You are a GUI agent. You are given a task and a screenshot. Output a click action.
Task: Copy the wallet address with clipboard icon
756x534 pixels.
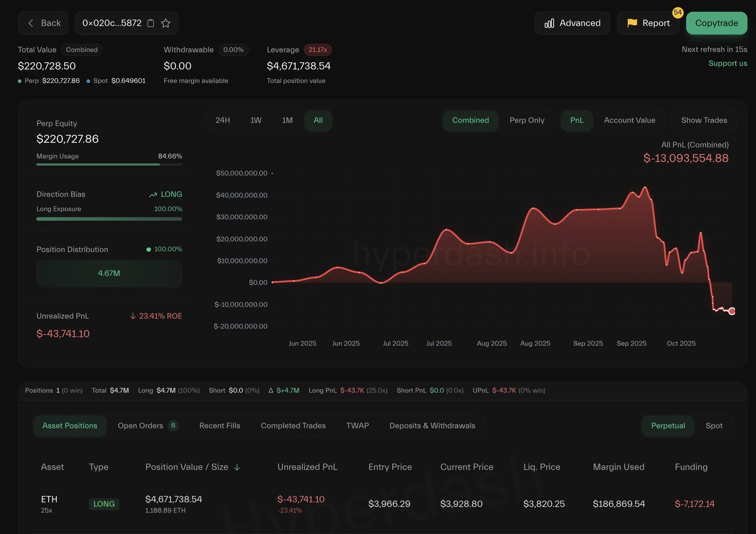151,23
